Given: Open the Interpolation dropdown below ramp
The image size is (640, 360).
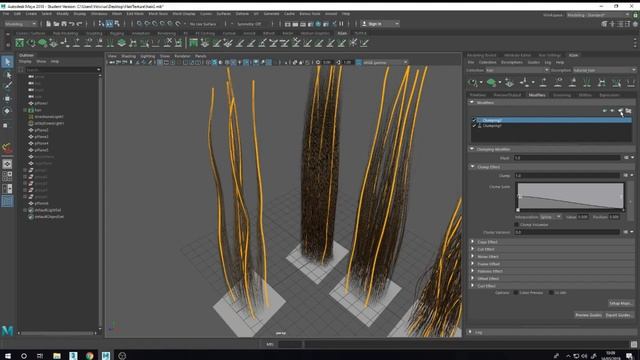Looking at the screenshot, I should tap(550, 217).
